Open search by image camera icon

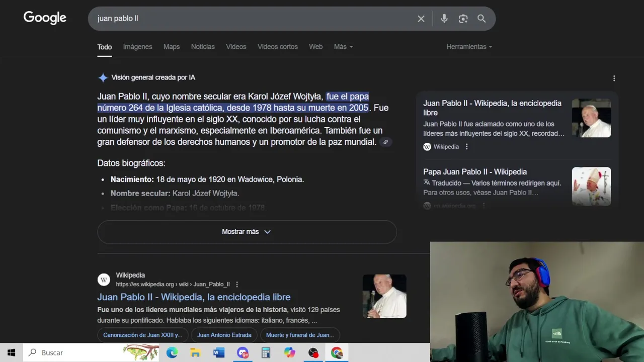pos(463,19)
